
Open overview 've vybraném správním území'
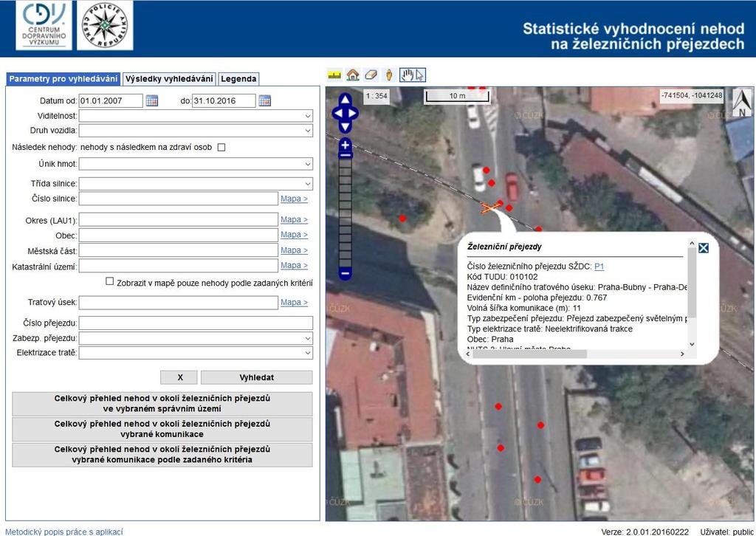click(x=162, y=404)
